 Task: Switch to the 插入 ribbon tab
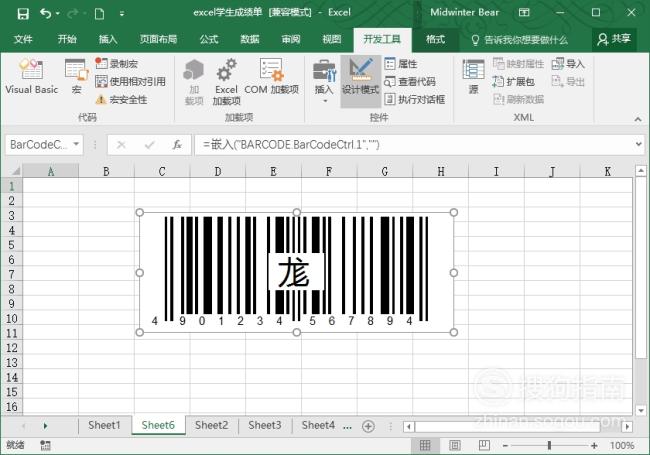tap(108, 39)
